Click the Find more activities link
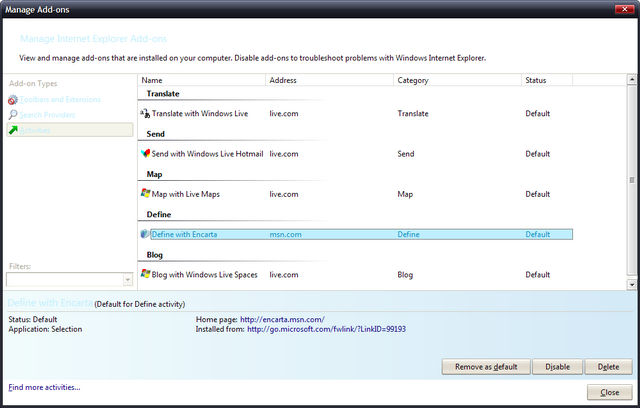 point(44,387)
